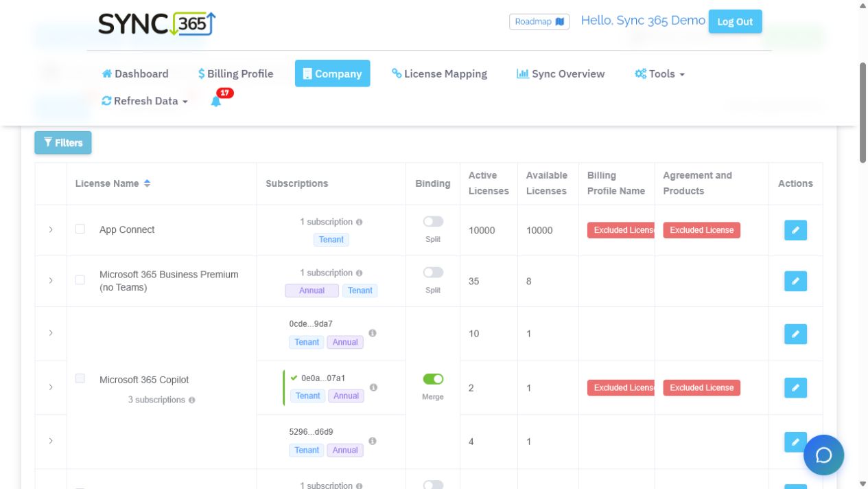The height and width of the screenshot is (489, 868).
Task: Click the Active Licenses column header
Action: click(x=489, y=183)
